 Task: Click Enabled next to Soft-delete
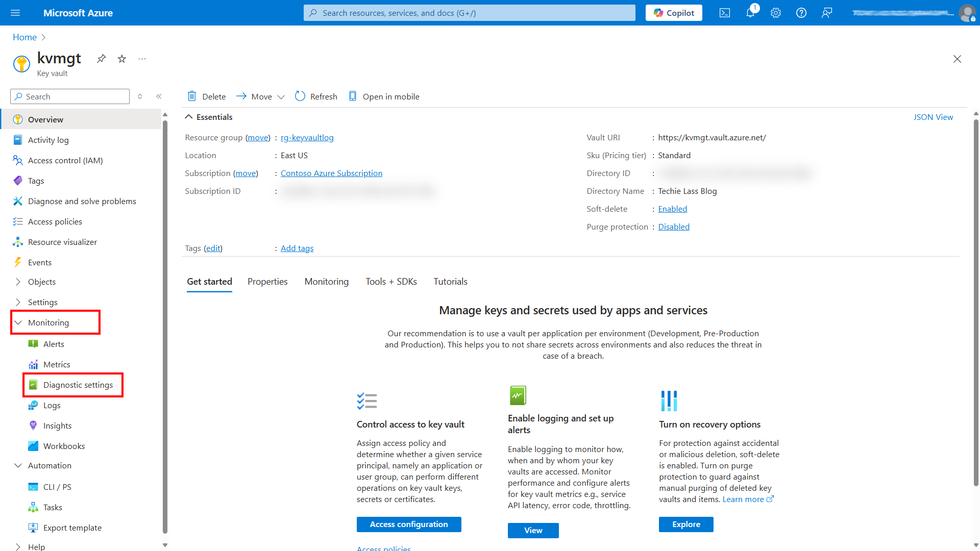tap(672, 209)
